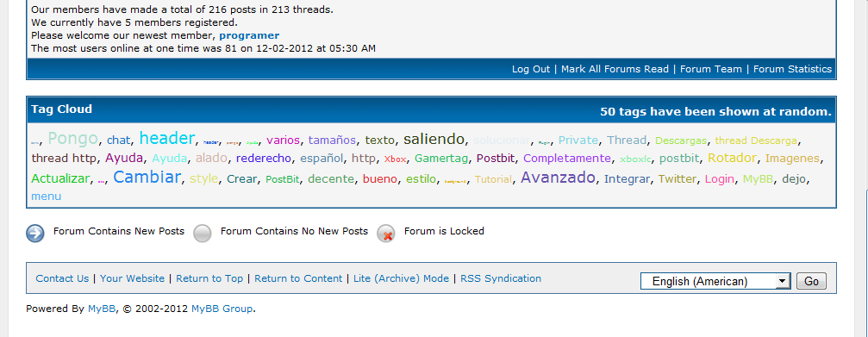868x337 pixels.
Task: Click Return to Top in footer
Action: [209, 278]
